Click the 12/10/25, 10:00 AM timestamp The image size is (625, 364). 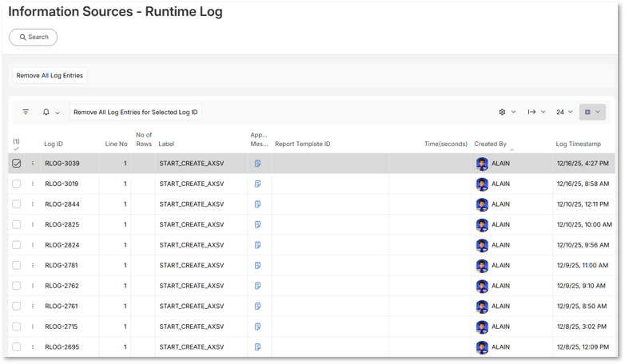click(584, 224)
